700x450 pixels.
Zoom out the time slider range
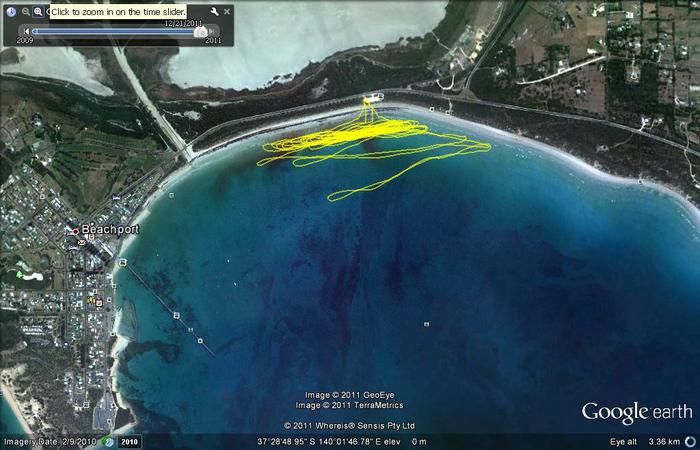pyautogui.click(x=25, y=12)
